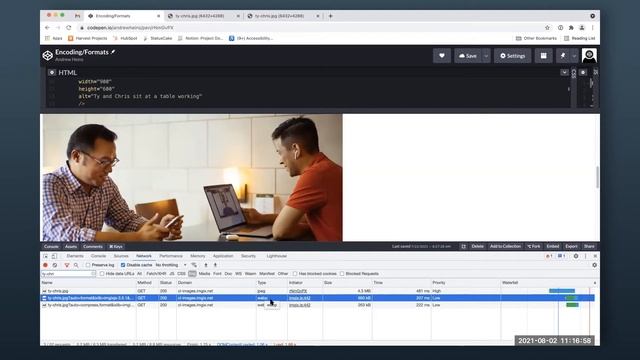Image resolution: width=640 pixels, height=360 pixels.
Task: Open the dropdown arrow next to pin
Action: click(x=574, y=56)
